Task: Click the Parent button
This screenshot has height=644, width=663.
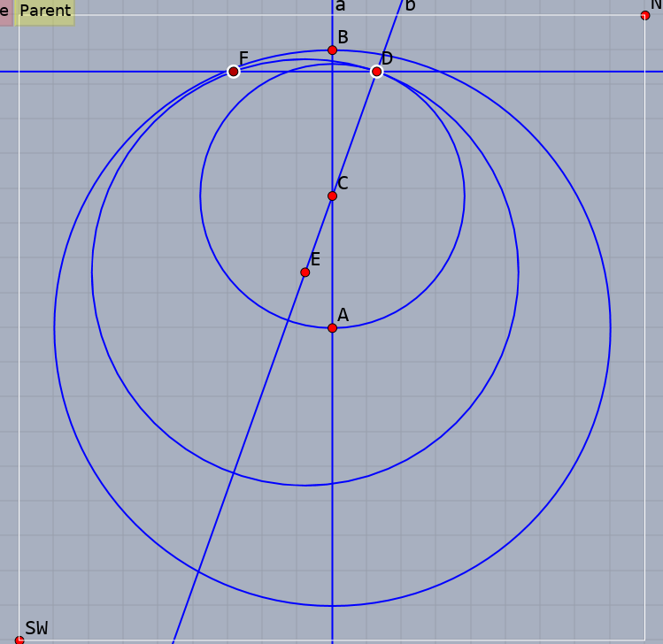Action: [x=45, y=11]
